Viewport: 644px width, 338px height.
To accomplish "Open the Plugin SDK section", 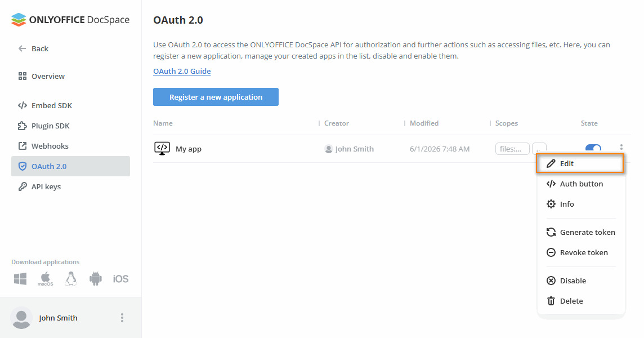I will [x=51, y=126].
